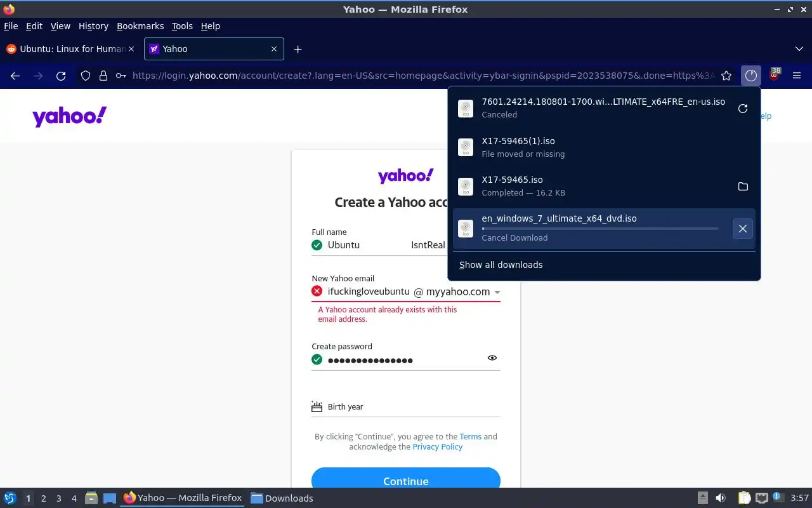
Task: Open the Bookmarks menu
Action: pyautogui.click(x=140, y=26)
